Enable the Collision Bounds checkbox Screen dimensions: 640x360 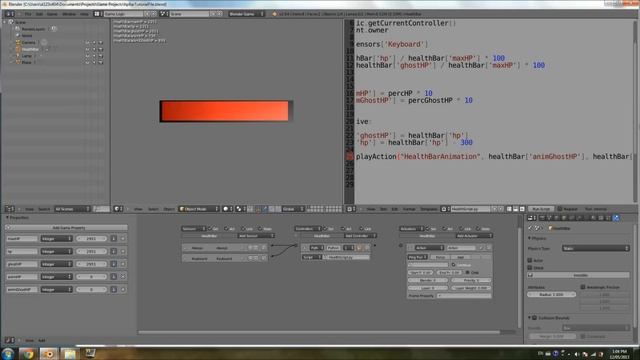coord(535,318)
